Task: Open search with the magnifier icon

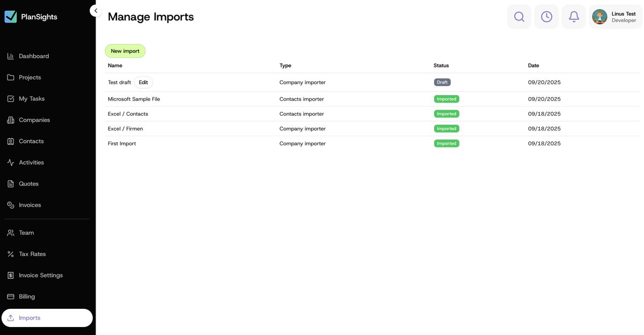Action: 519,17
